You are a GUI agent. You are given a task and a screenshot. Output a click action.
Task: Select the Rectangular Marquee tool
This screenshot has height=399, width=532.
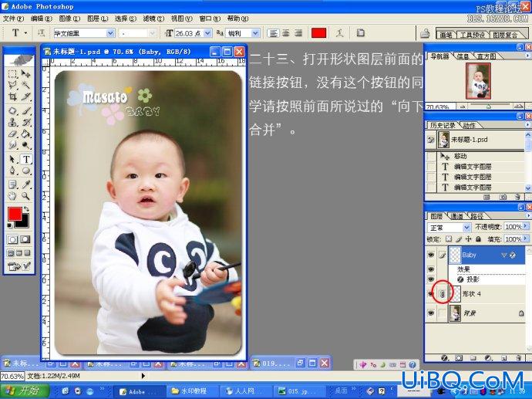coord(12,73)
